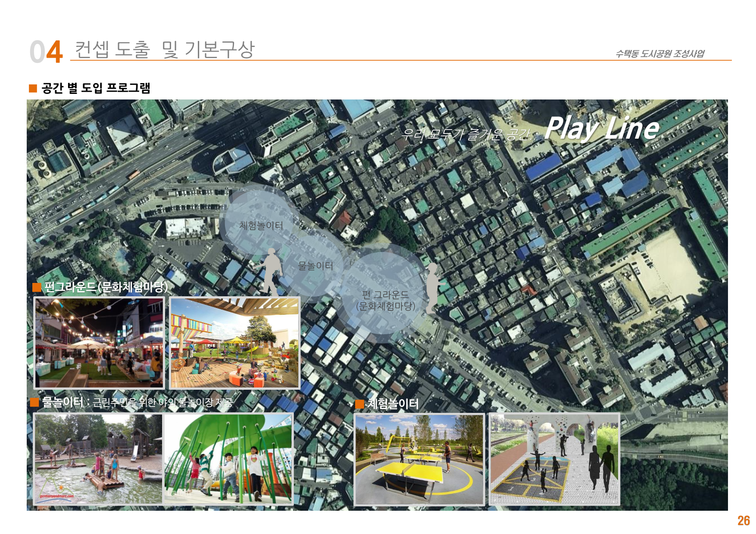The width and height of the screenshot is (756, 534).
Task: Click the '체험놀이터' heading above bottom-right photos
Action: click(x=393, y=404)
